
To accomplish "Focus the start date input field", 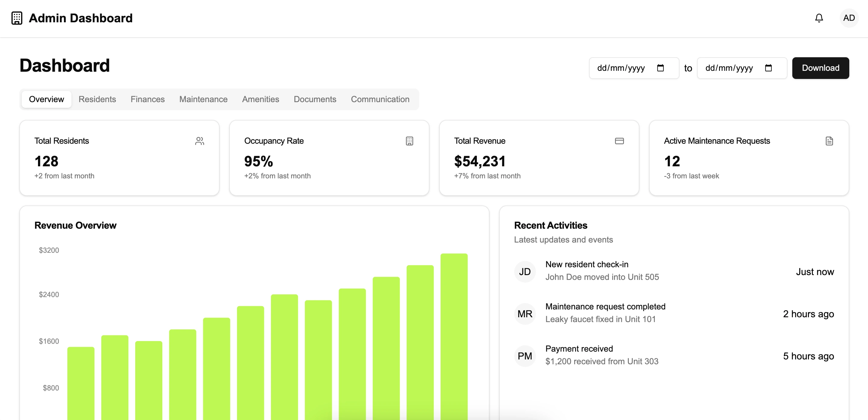I will (634, 68).
